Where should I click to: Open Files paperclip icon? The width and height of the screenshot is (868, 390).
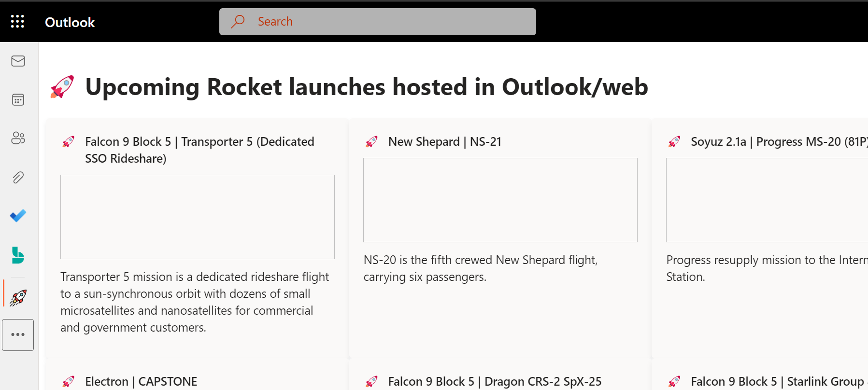pyautogui.click(x=18, y=177)
